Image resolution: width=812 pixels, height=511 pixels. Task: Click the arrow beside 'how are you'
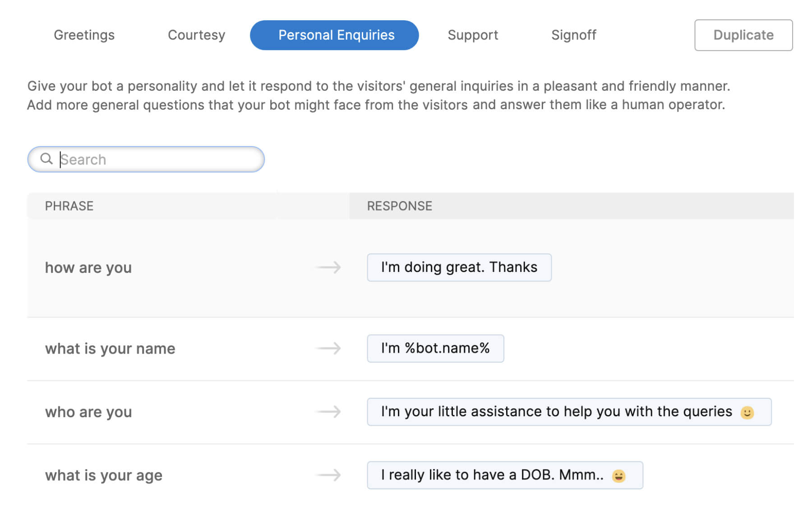pyautogui.click(x=328, y=267)
